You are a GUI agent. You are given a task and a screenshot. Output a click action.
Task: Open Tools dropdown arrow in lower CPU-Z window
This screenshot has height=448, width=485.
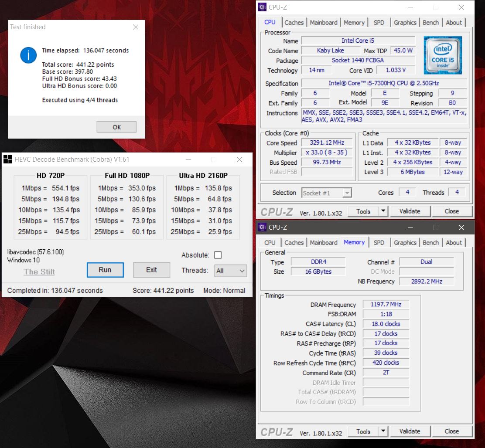[383, 431]
